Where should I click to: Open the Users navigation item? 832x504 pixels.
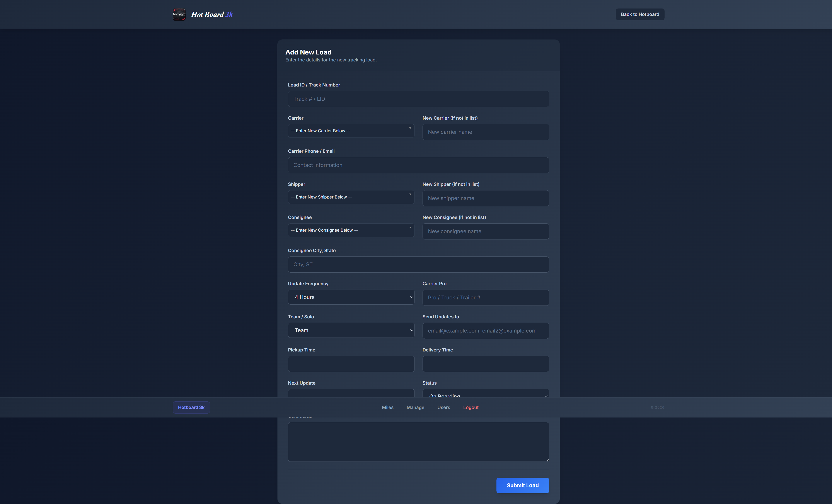coord(444,407)
